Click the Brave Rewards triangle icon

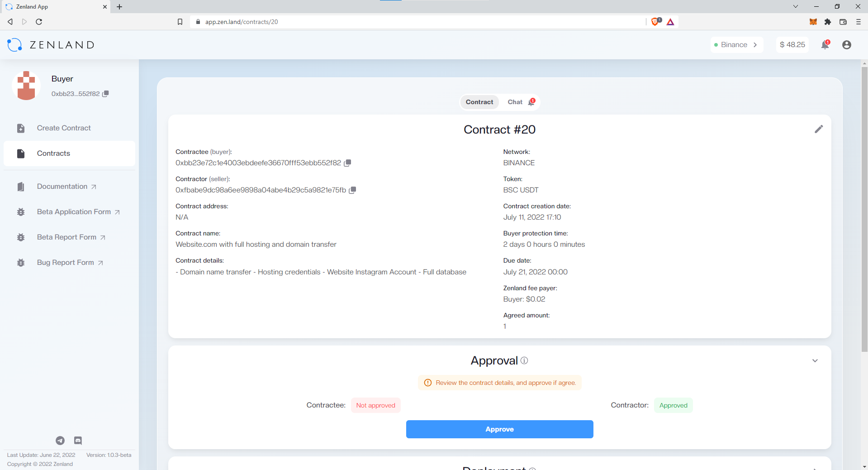(x=670, y=22)
